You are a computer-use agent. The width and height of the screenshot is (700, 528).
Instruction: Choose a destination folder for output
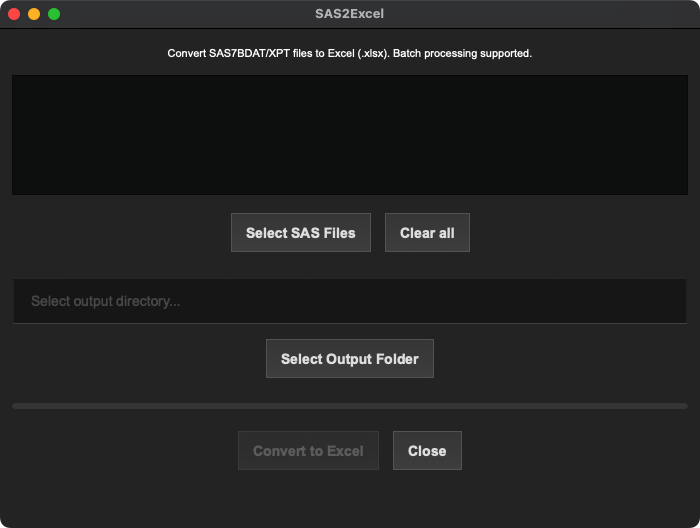pyautogui.click(x=350, y=358)
